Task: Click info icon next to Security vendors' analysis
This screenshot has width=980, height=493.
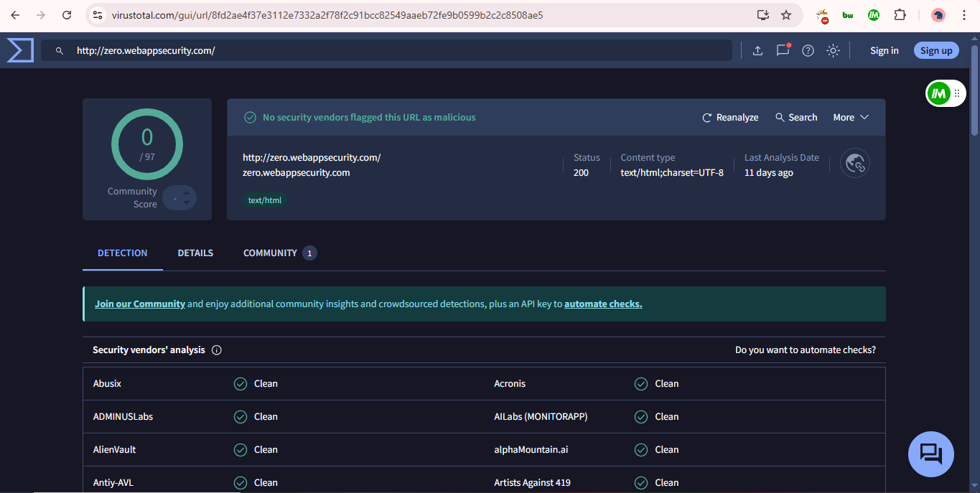Action: [217, 350]
